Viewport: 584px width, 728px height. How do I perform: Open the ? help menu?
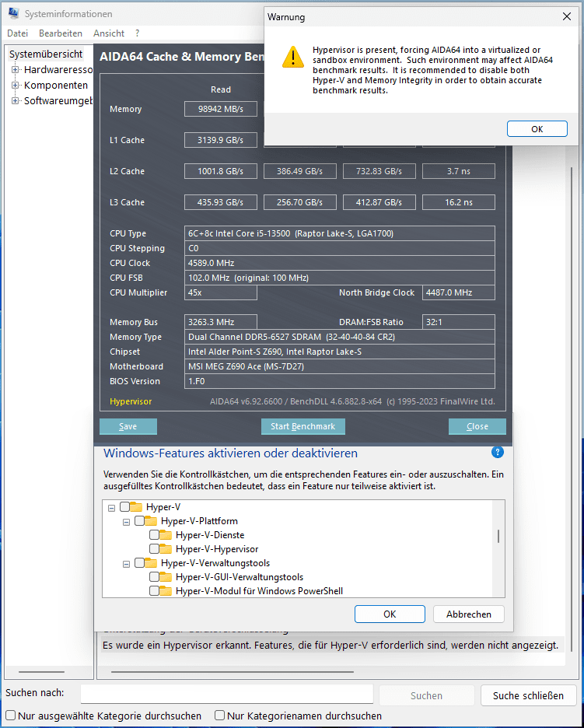point(137,33)
